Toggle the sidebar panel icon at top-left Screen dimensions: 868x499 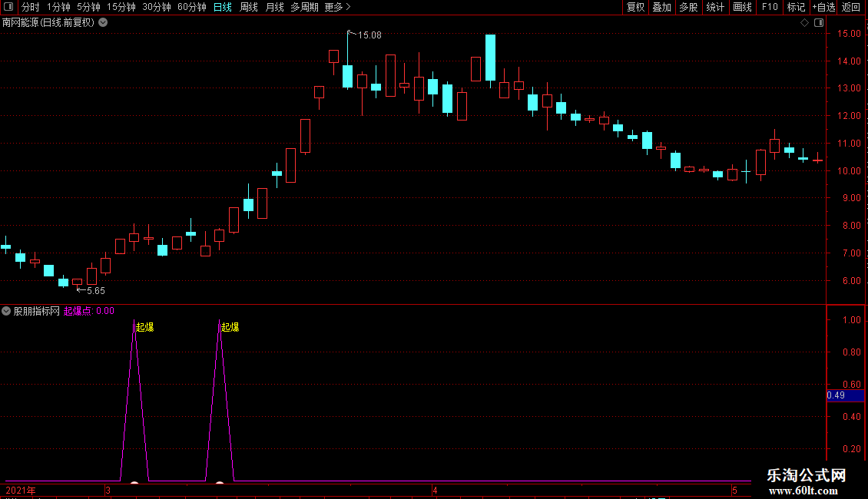8,7
